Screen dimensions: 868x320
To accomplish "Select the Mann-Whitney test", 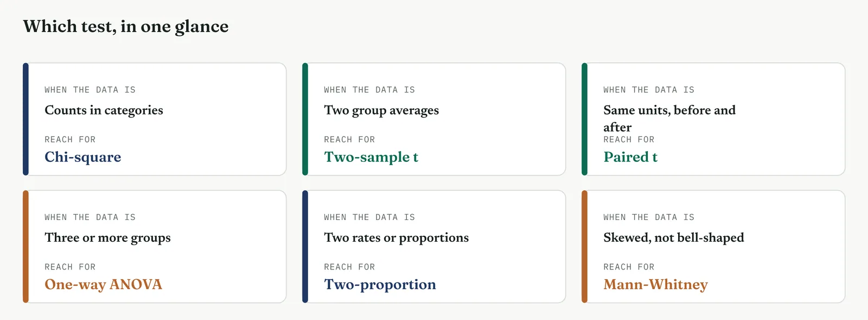I will 655,284.
